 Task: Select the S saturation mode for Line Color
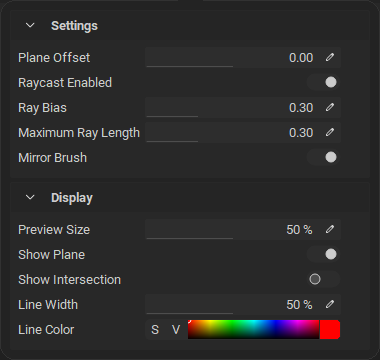click(x=155, y=330)
